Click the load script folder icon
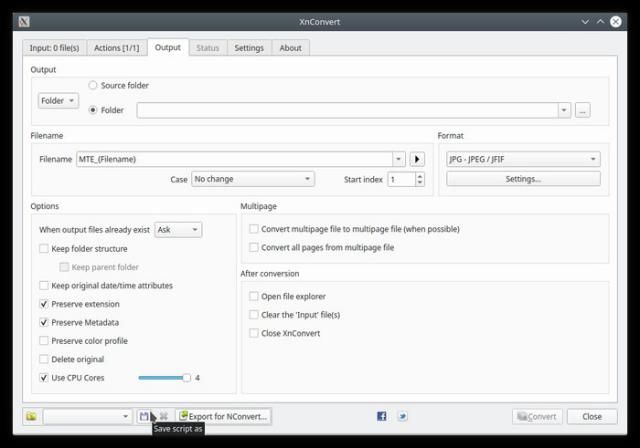The width and height of the screenshot is (640, 448). point(31,416)
